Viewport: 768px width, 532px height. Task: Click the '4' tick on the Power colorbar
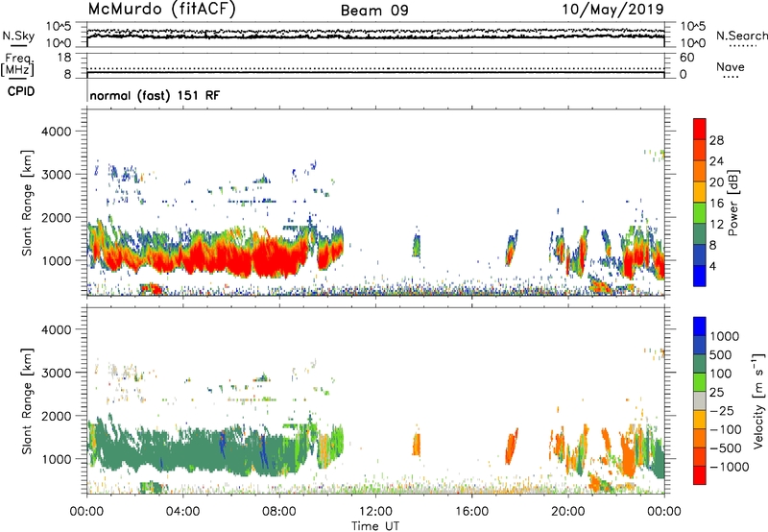pyautogui.click(x=712, y=266)
